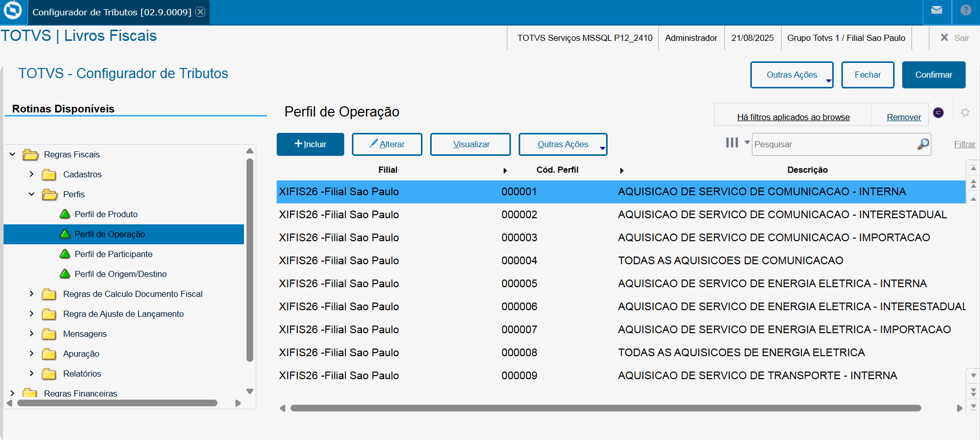Click the Incluir button
The height and width of the screenshot is (440, 980).
click(x=310, y=144)
